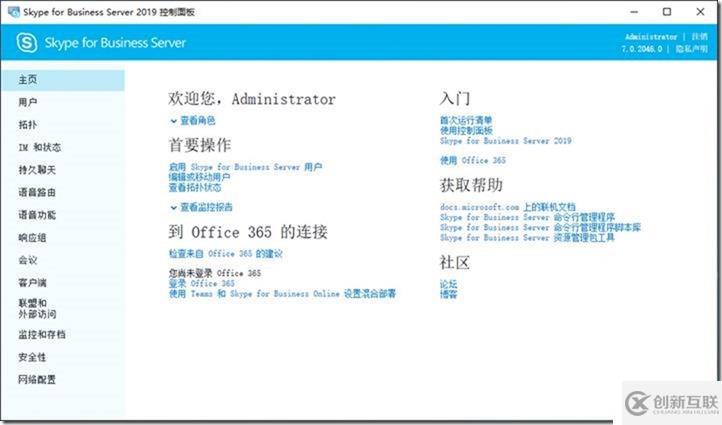Click the 使用 Office 365 link
Viewport: 722px width, 425px height.
473,160
